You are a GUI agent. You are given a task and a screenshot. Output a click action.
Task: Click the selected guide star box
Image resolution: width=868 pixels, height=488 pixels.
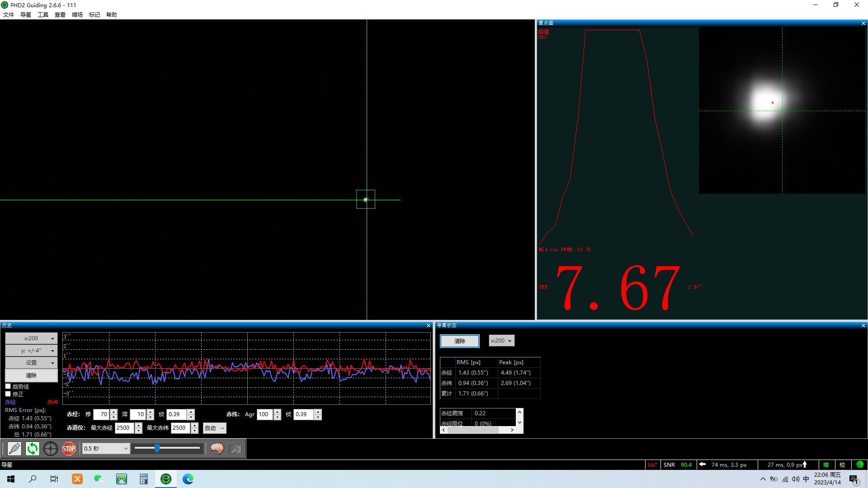[366, 199]
